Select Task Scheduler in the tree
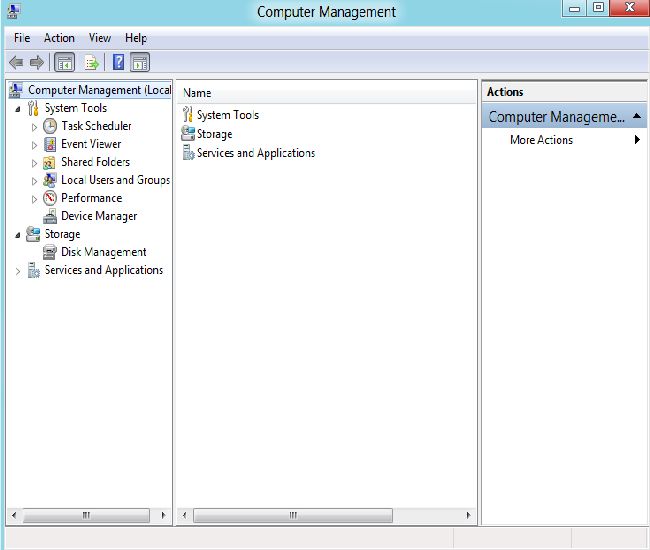 tap(96, 126)
